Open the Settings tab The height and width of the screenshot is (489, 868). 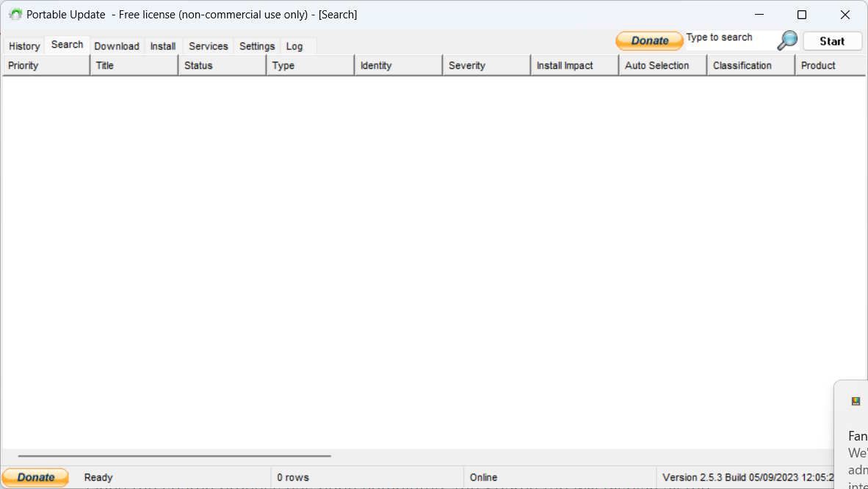click(257, 46)
